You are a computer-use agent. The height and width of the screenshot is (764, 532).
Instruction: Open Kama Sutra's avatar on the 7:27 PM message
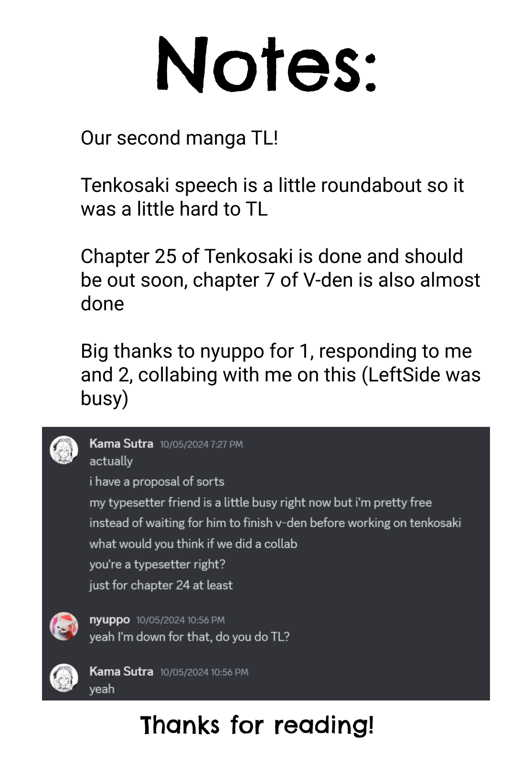click(64, 449)
